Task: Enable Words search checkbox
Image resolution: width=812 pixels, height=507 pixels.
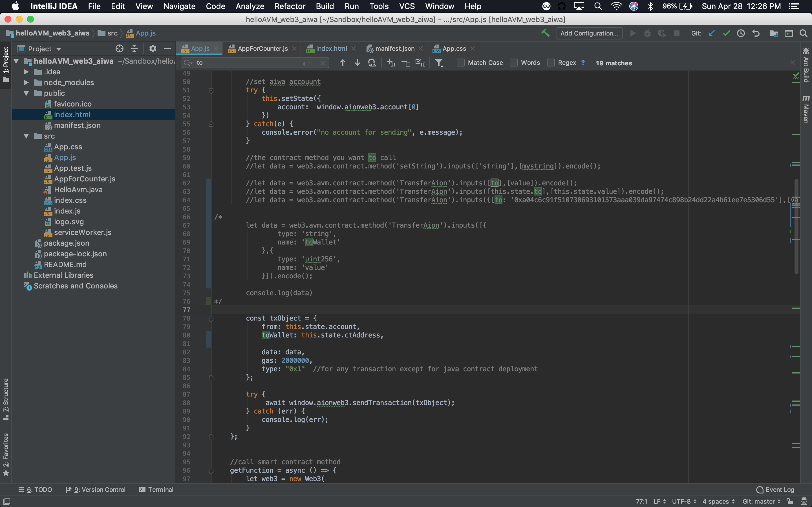Action: click(514, 63)
